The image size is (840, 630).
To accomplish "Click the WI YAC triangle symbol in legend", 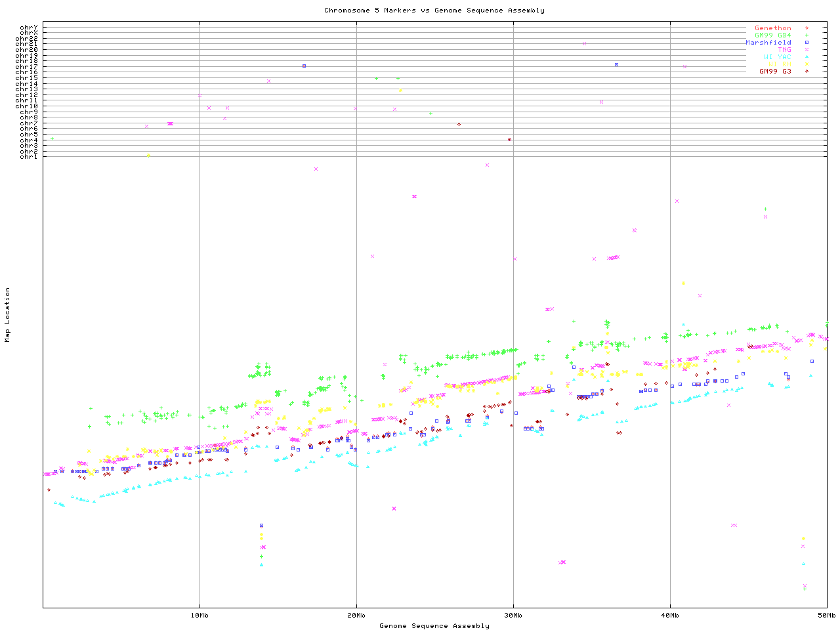I will point(807,57).
